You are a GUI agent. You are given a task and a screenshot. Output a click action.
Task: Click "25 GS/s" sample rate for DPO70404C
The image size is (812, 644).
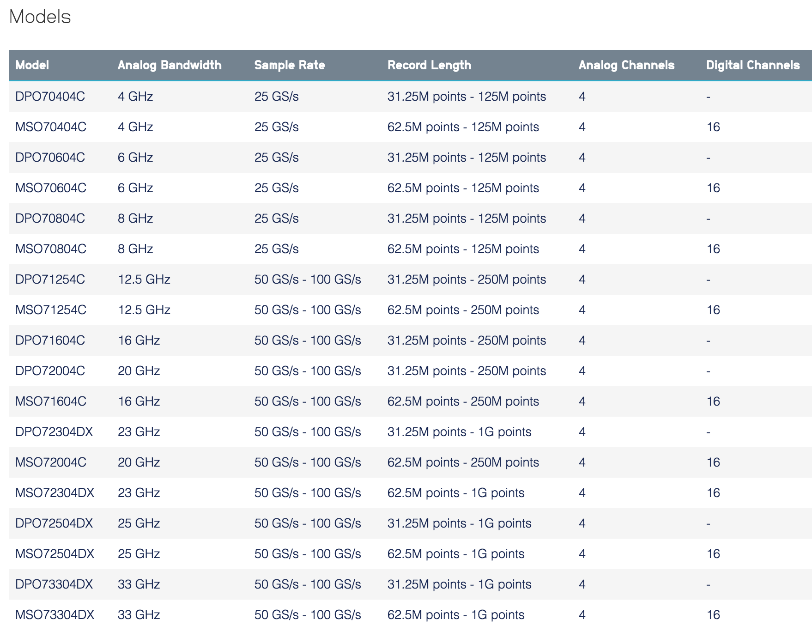click(277, 97)
